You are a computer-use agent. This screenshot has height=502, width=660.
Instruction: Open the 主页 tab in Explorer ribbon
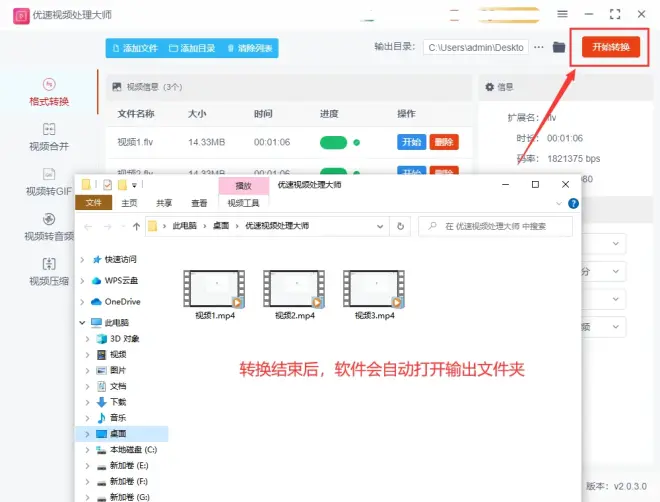129,203
